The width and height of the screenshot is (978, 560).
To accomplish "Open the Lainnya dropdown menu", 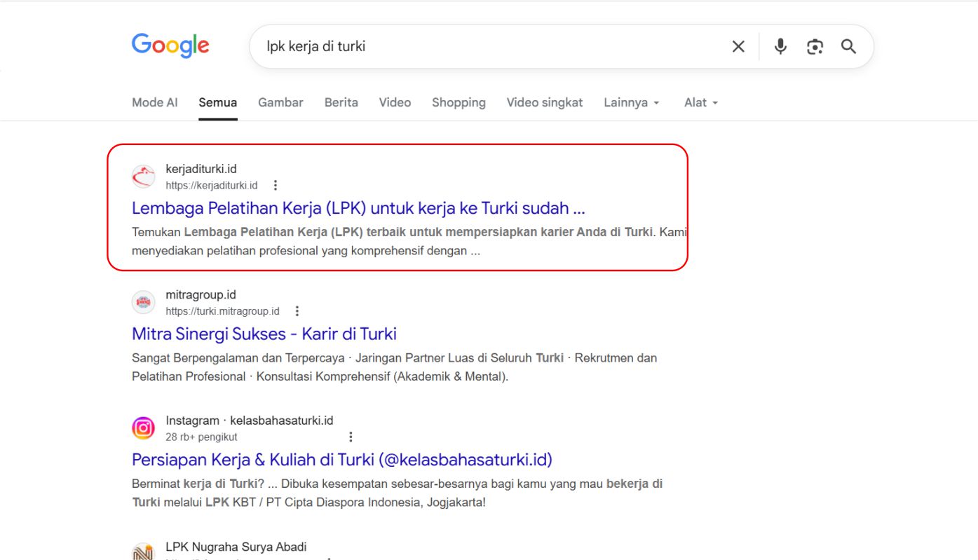I will (x=630, y=102).
